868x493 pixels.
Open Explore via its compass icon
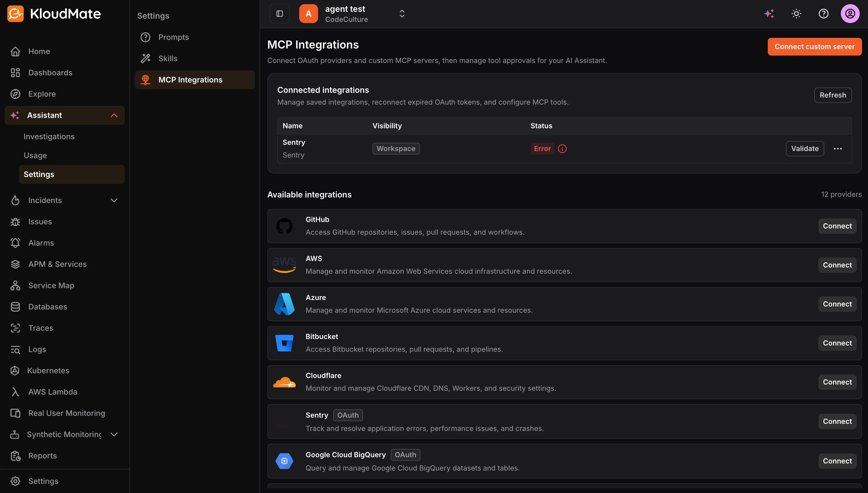(15, 94)
